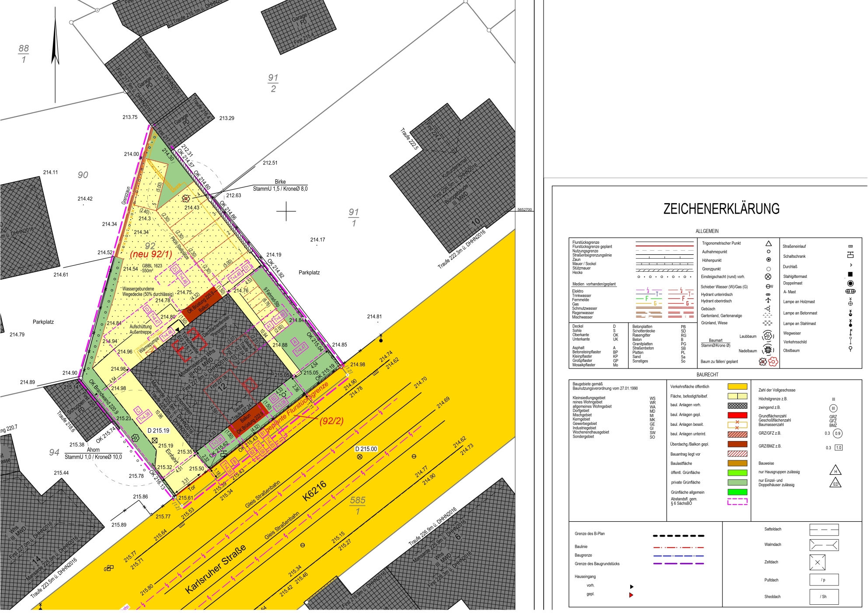868x614 pixels.
Task: Click the Doppelmast filled-circle symbol
Action: coord(850,284)
